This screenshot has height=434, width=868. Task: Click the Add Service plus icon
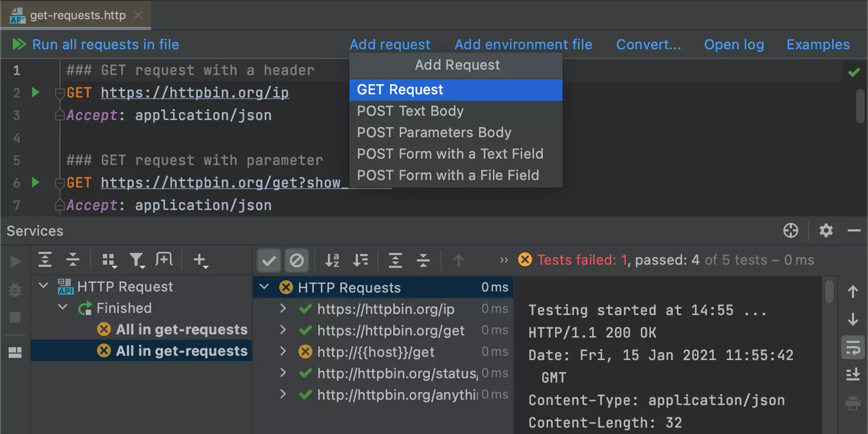tap(200, 260)
